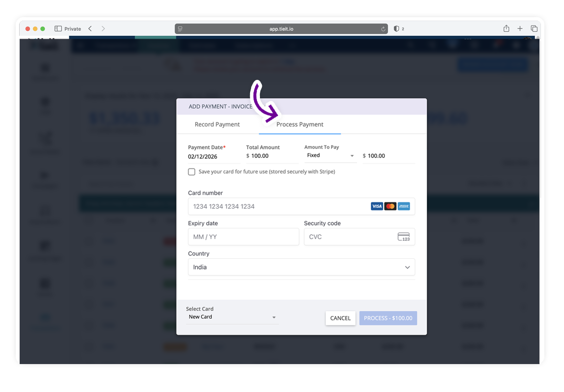Viewport: 564px width, 392px height.
Task: Open the Amount To Pay Fixed dropdown
Action: coord(330,156)
